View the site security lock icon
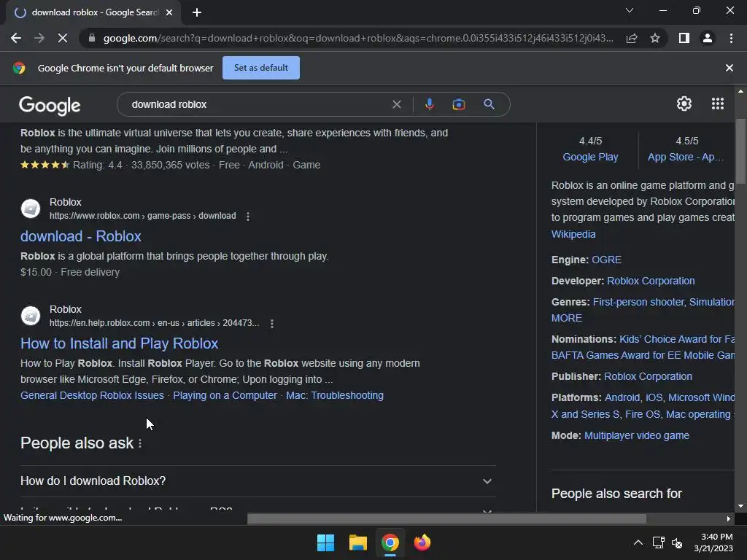This screenshot has height=560, width=747. click(x=91, y=38)
